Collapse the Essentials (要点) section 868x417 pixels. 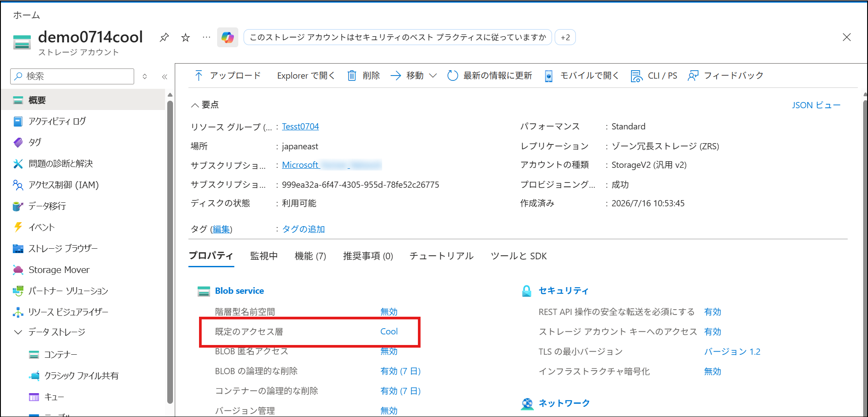195,105
